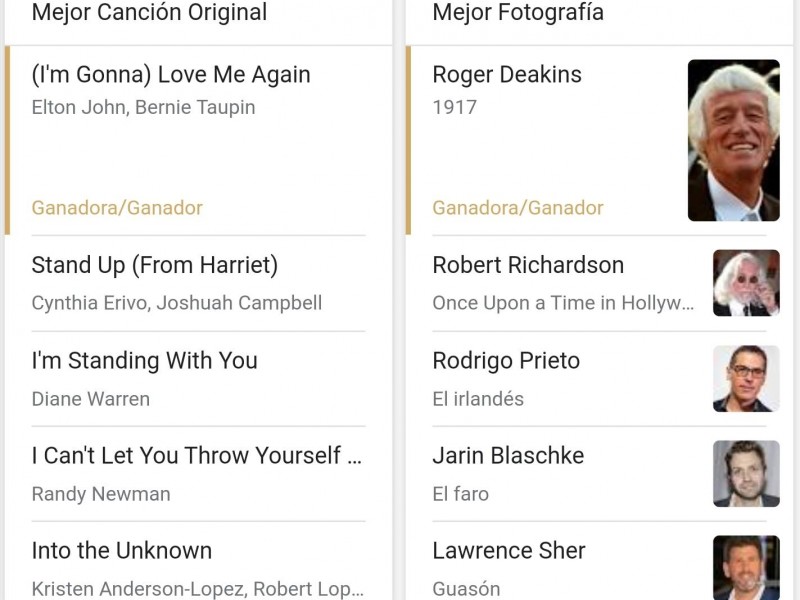Tap Jarin Blaschke's portrait thumbnail

click(746, 473)
